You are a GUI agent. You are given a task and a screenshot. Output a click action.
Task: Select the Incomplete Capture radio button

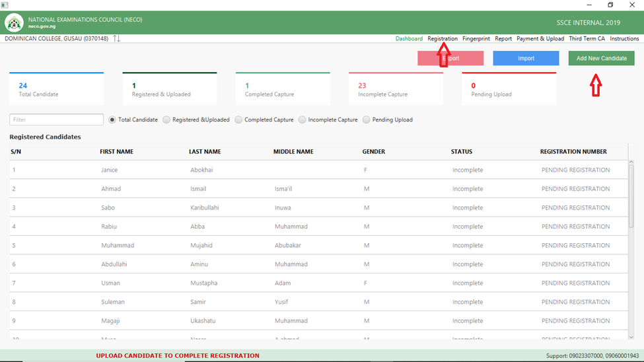coord(303,120)
